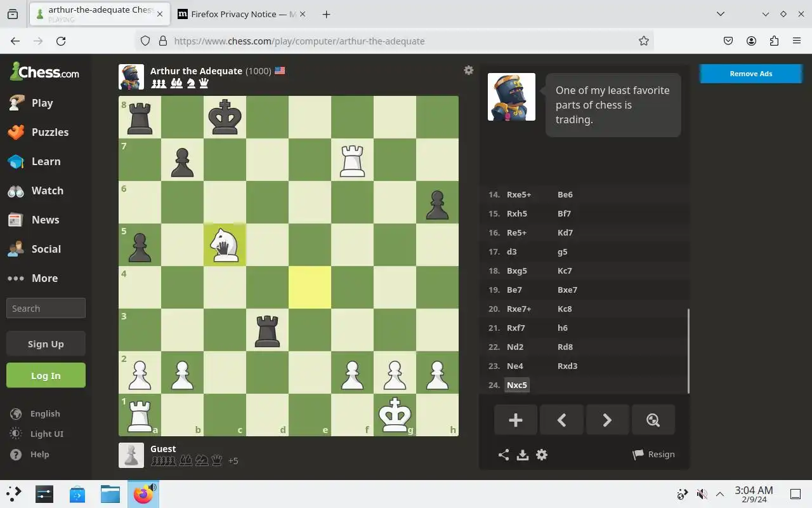Select the black king on c8
812x508 pixels.
click(225, 117)
